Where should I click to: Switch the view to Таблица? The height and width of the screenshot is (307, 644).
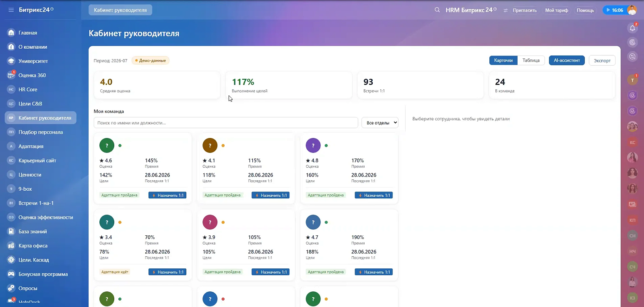(531, 60)
